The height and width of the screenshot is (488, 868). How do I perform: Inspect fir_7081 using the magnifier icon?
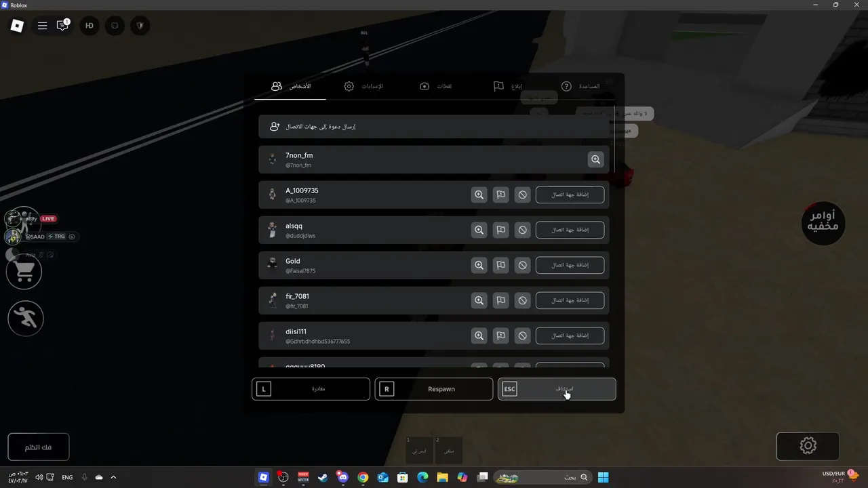click(479, 300)
